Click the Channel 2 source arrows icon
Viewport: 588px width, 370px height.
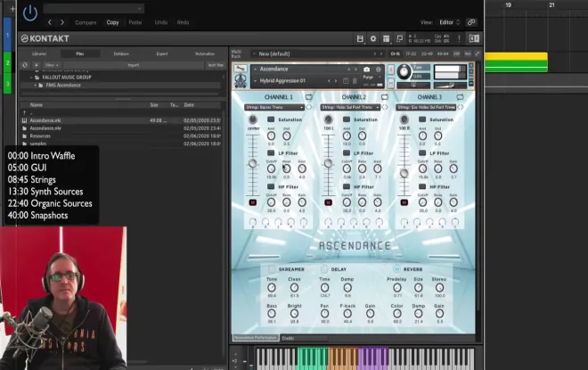point(384,107)
